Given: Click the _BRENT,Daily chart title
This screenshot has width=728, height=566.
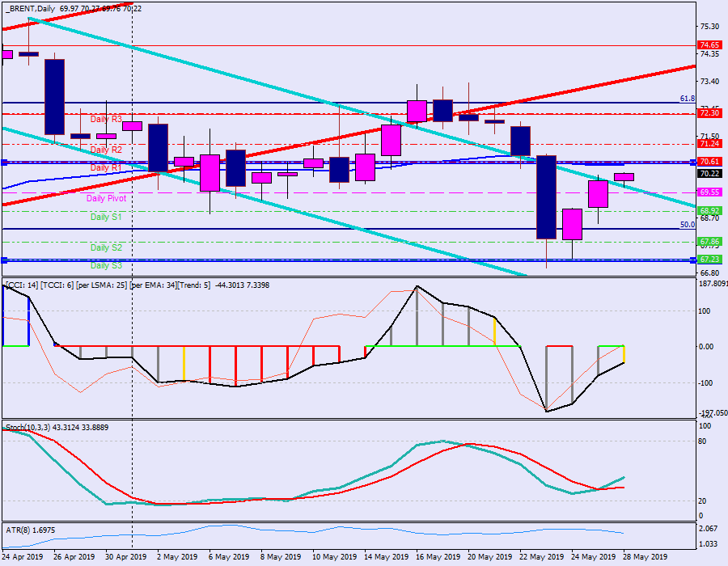Looking at the screenshot, I should pyautogui.click(x=31, y=8).
